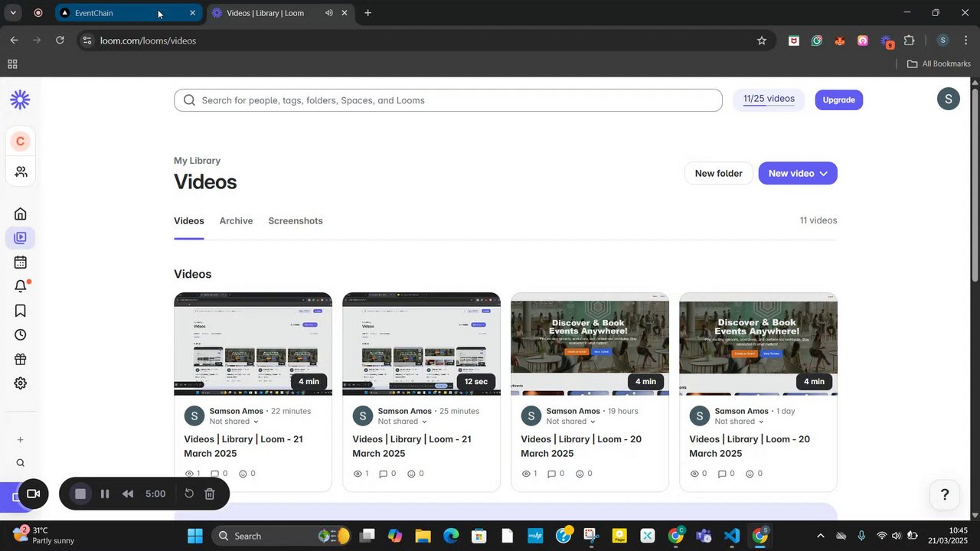Open the 19 hours video title link
The width and height of the screenshot is (980, 551).
(x=581, y=446)
